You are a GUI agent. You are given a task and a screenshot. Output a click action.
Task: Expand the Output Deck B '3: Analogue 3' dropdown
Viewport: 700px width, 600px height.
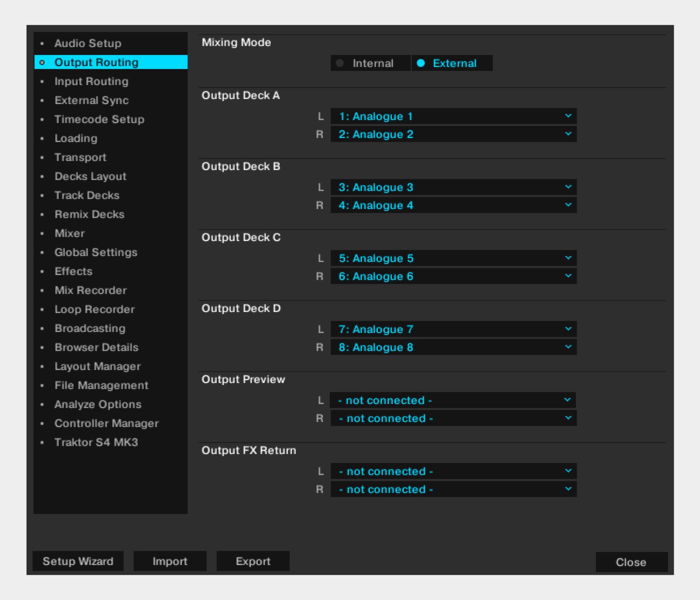click(453, 187)
